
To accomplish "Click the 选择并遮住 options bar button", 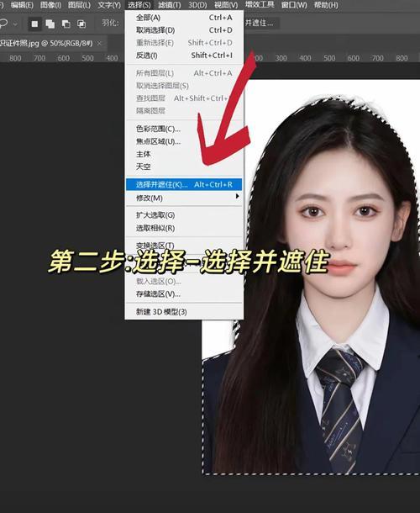I will tap(261, 23).
